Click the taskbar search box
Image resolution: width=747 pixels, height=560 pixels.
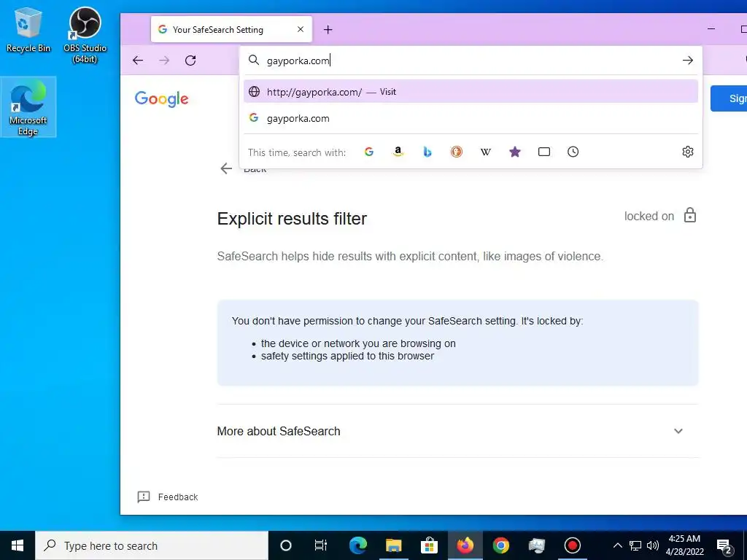152,545
